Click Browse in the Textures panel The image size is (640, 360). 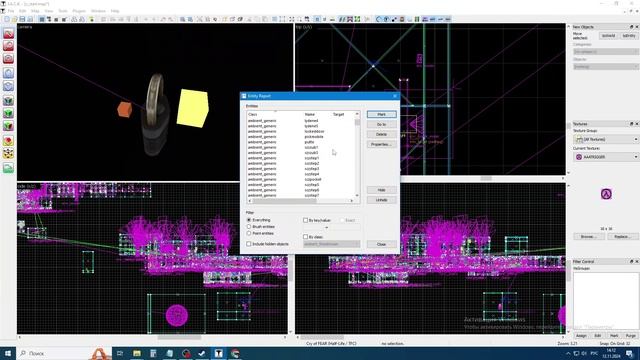coord(589,237)
